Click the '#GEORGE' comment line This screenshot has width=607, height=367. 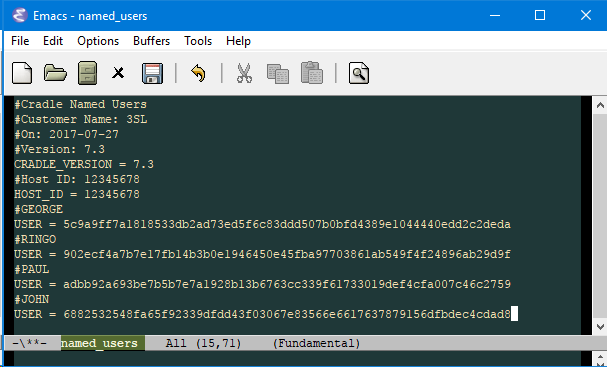click(39, 209)
